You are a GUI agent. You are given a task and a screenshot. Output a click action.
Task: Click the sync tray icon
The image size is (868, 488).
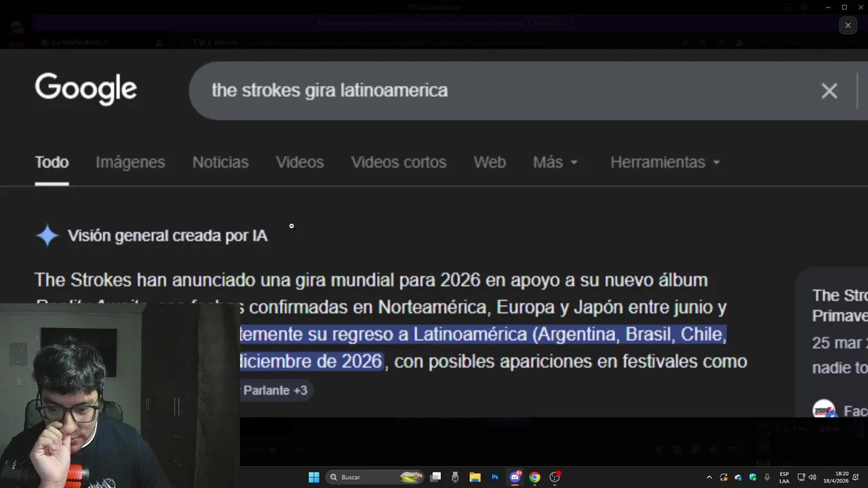724,477
